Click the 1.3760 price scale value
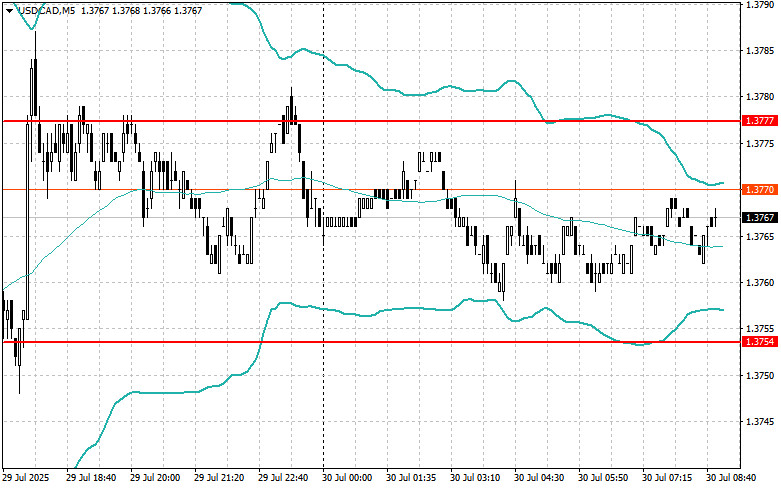This screenshot has height=489, width=781. (760, 283)
